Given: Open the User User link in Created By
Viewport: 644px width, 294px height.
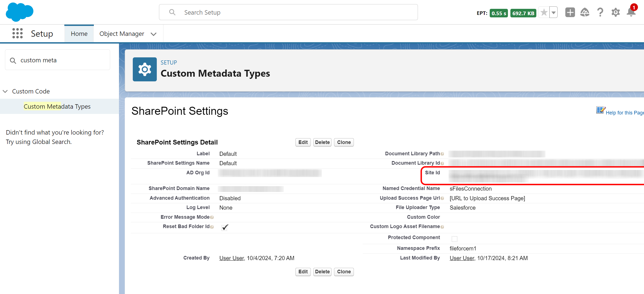Looking at the screenshot, I should coord(232,258).
